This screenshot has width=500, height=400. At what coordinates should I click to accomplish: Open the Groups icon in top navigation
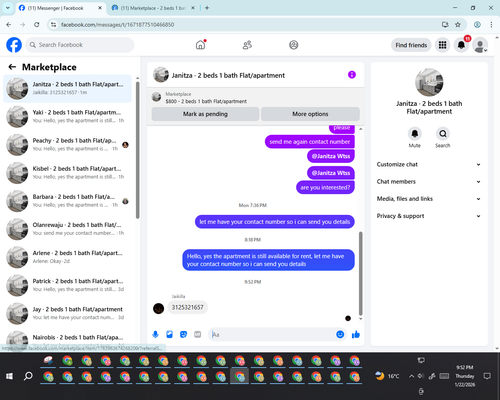(x=294, y=45)
